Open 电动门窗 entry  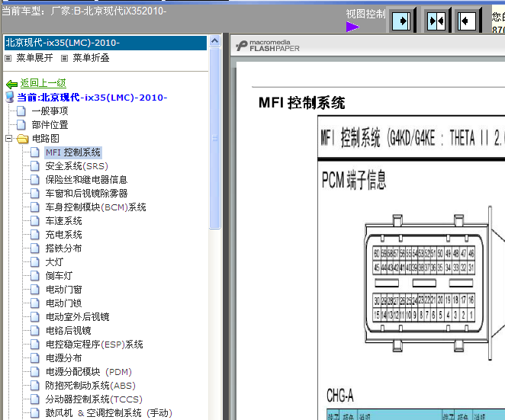64,290
